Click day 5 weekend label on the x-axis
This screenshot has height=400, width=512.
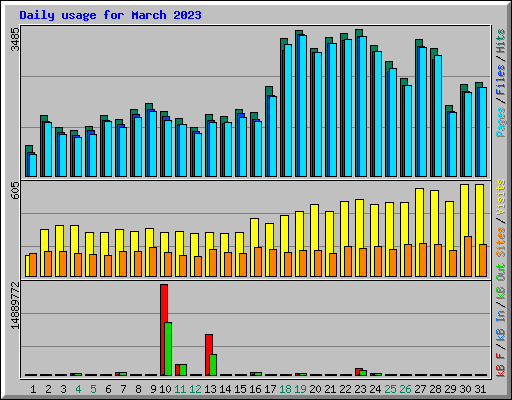point(93,389)
